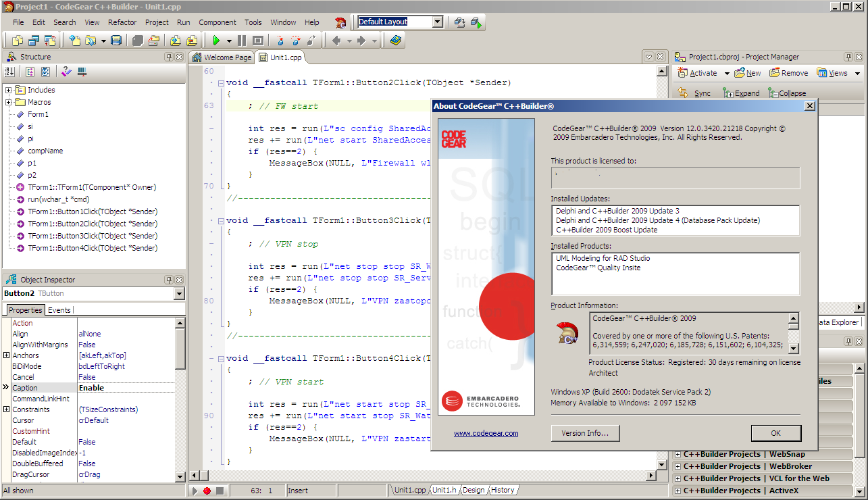Screen dimensions: 868x500
Task: Click the green Run toolbar icon
Action: (x=216, y=41)
